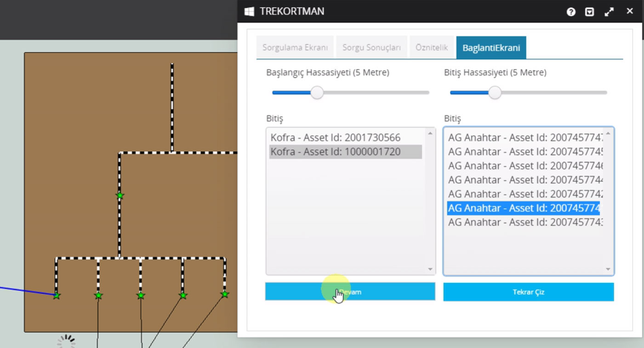
Task: Select the AG Anahtar row ending 200745774​5
Action: (524, 152)
